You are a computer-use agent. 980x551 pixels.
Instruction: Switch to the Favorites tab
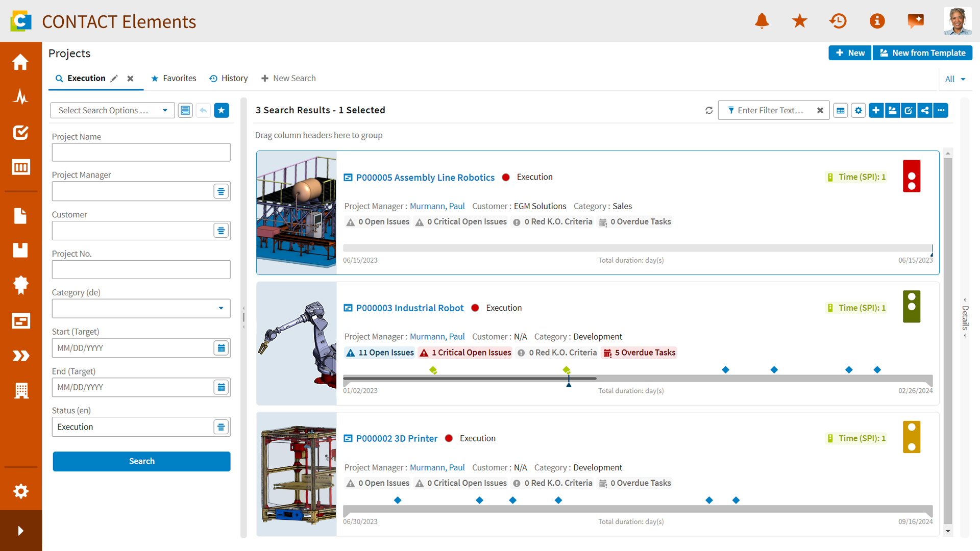point(174,78)
